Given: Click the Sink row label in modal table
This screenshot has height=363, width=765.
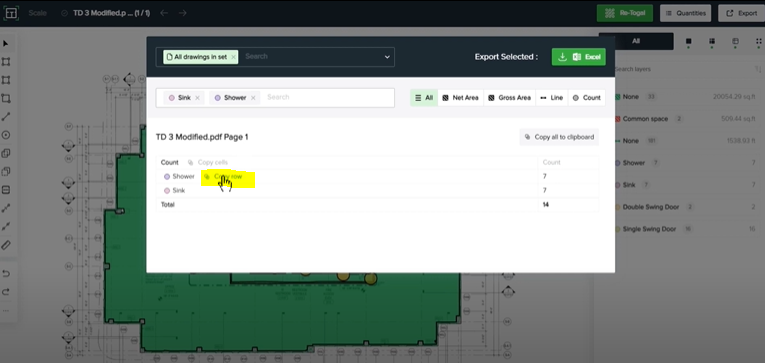Looking at the screenshot, I should [179, 191].
